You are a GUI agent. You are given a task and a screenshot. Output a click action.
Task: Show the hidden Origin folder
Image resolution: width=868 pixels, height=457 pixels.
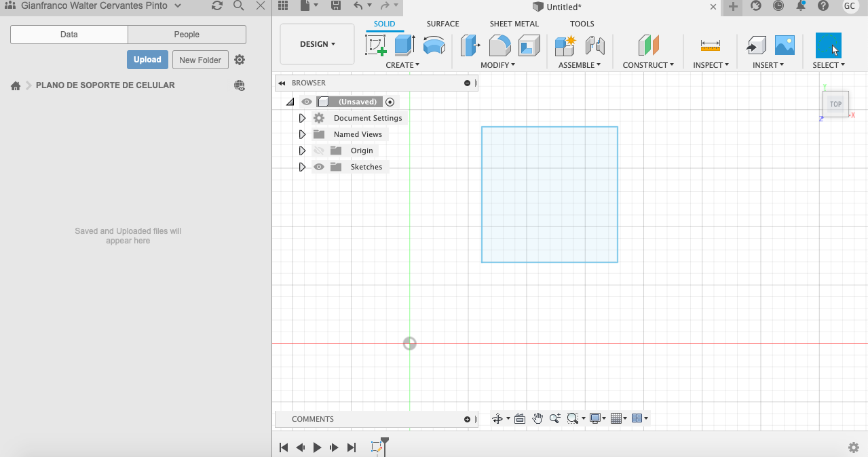click(319, 151)
